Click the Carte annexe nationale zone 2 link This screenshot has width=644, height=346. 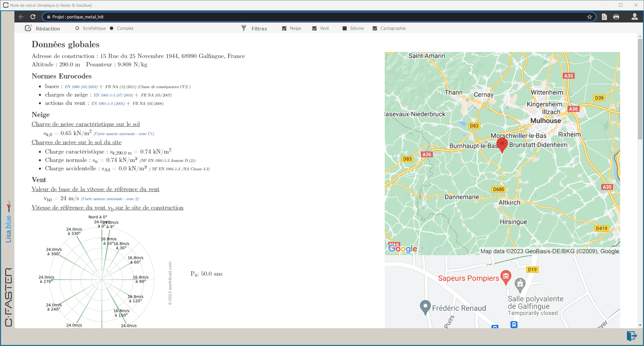[110, 199]
